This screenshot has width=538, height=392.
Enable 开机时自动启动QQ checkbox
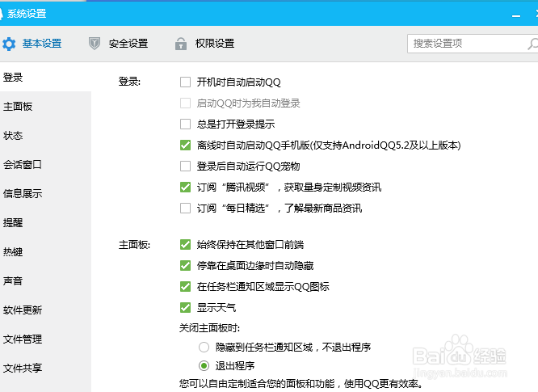coord(185,82)
